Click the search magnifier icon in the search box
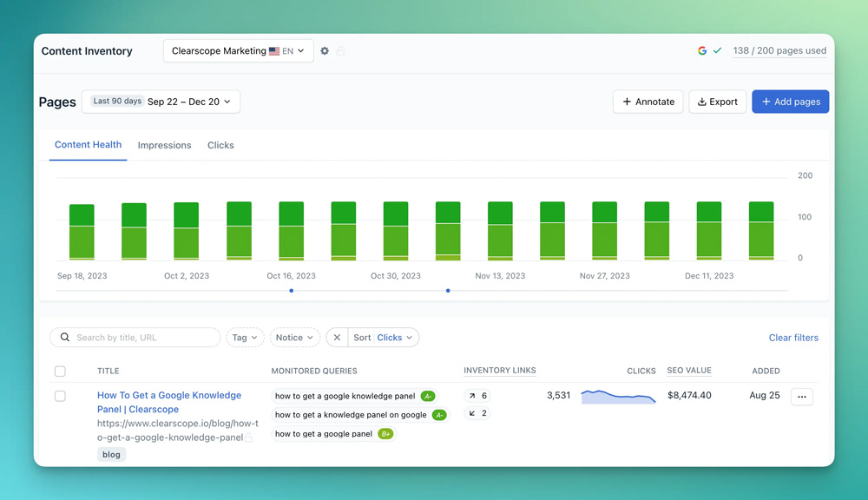Screen dimensions: 868x500 click(65, 338)
